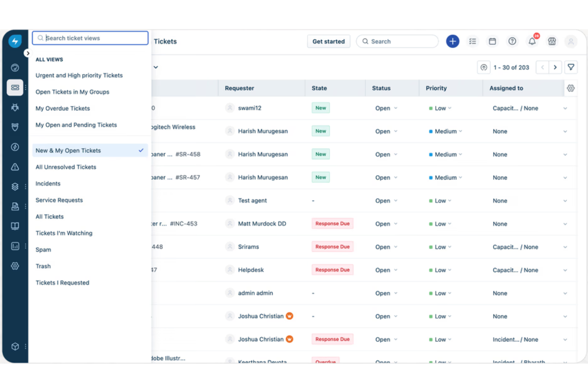Image resolution: width=588 pixels, height=392 pixels.
Task: Click the Get started button
Action: pyautogui.click(x=329, y=41)
